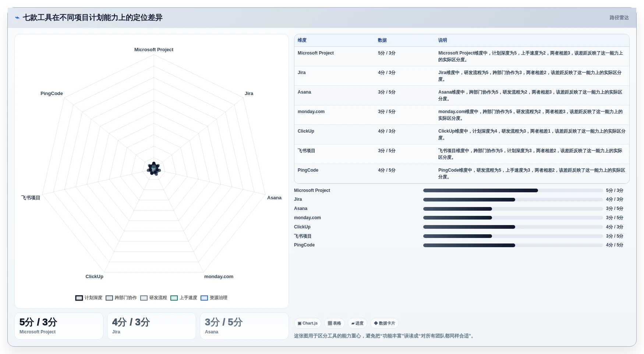Click the 飞书项目 radar axis label
Viewport: 644px width, 354px height.
pyautogui.click(x=31, y=198)
